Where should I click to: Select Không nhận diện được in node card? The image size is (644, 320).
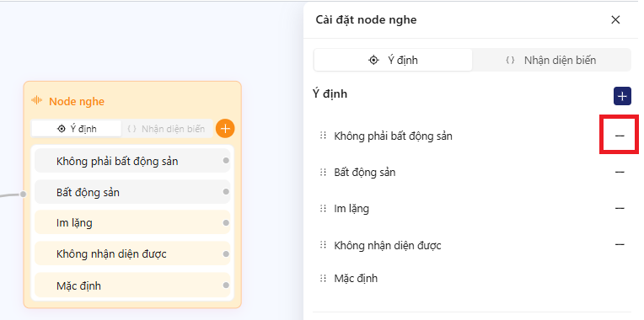click(x=132, y=254)
